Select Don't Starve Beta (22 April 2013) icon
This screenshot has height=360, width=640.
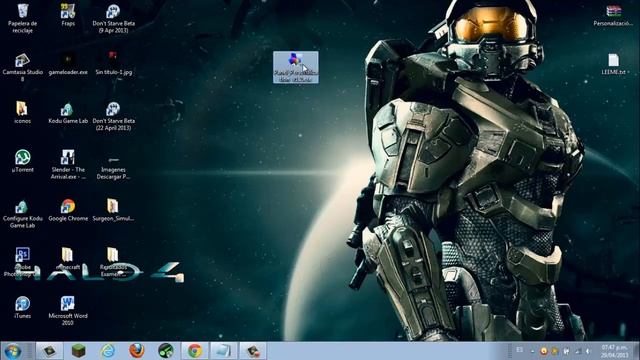pos(113,116)
